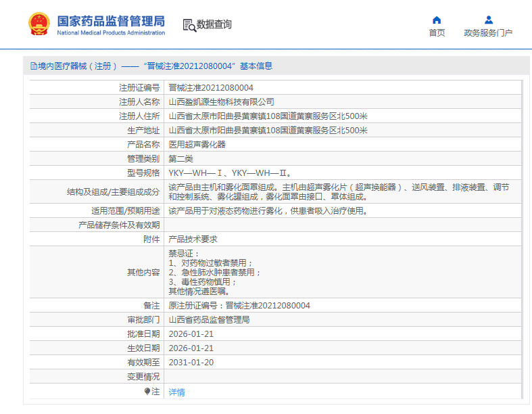Open the 详情 link

pyautogui.click(x=176, y=392)
